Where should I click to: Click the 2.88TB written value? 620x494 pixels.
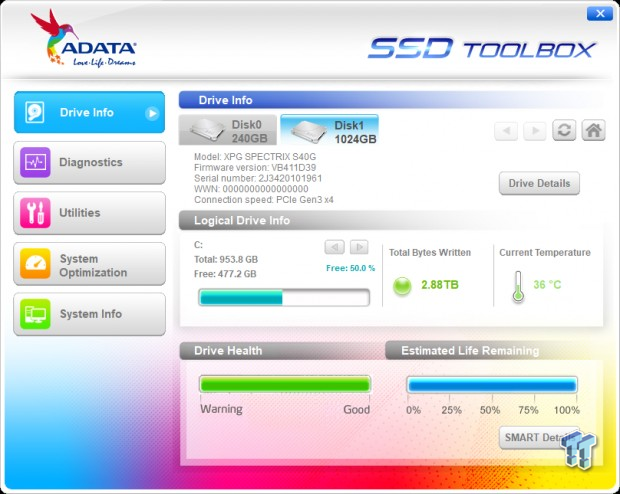[x=440, y=285]
